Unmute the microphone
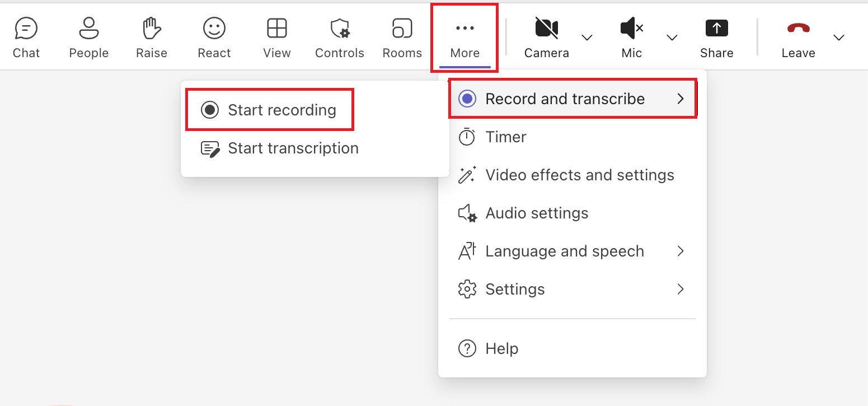The width and height of the screenshot is (868, 406). pyautogui.click(x=631, y=38)
